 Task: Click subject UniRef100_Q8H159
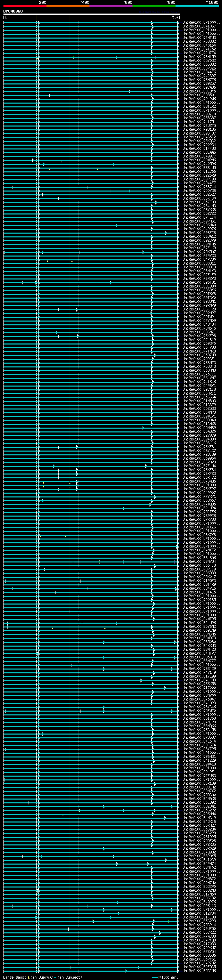pos(199,57)
